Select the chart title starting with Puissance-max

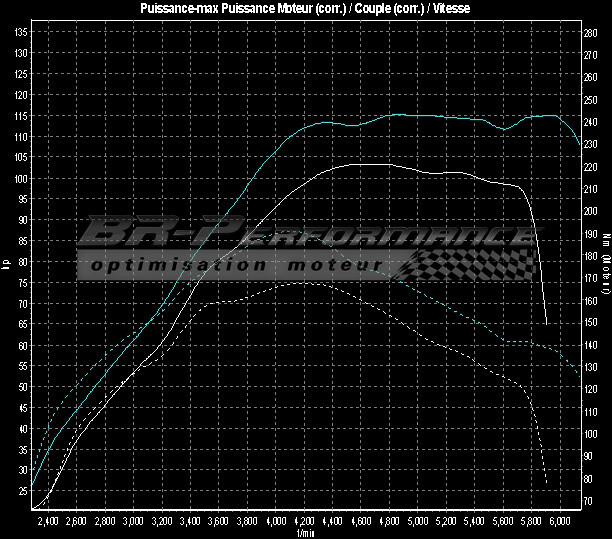(x=304, y=8)
